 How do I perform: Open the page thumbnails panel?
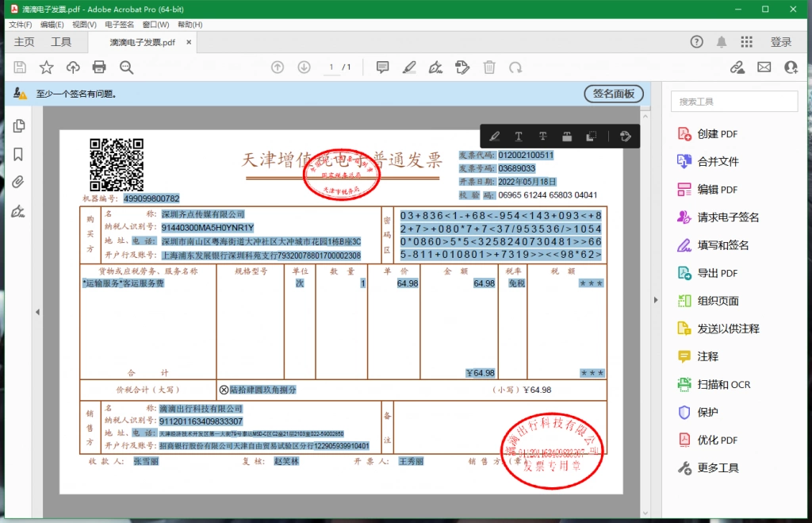(19, 126)
